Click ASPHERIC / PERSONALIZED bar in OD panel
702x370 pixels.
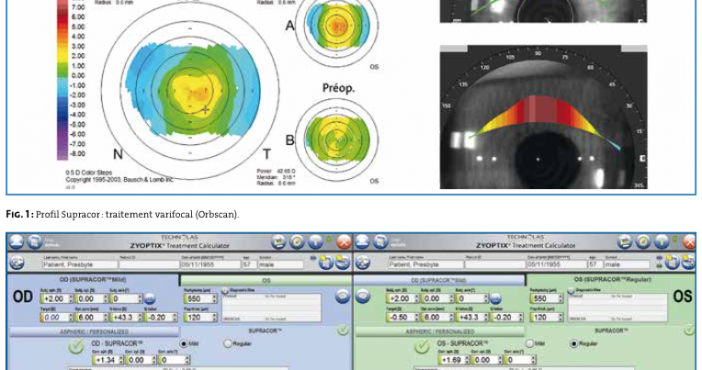tap(94, 332)
